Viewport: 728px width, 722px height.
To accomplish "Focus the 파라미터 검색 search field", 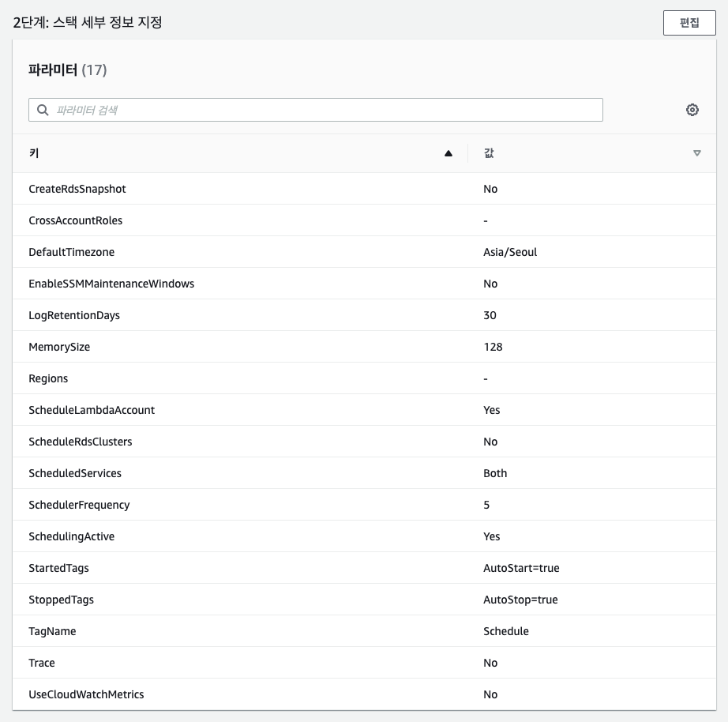I will point(316,110).
